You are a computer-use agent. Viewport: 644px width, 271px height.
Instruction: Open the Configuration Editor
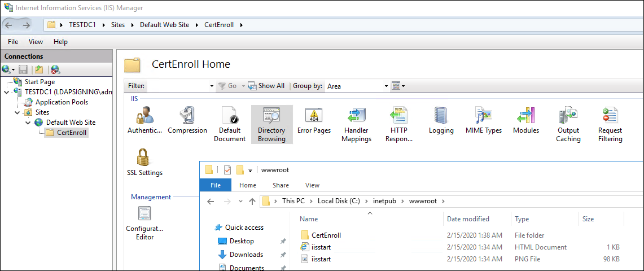(x=144, y=223)
